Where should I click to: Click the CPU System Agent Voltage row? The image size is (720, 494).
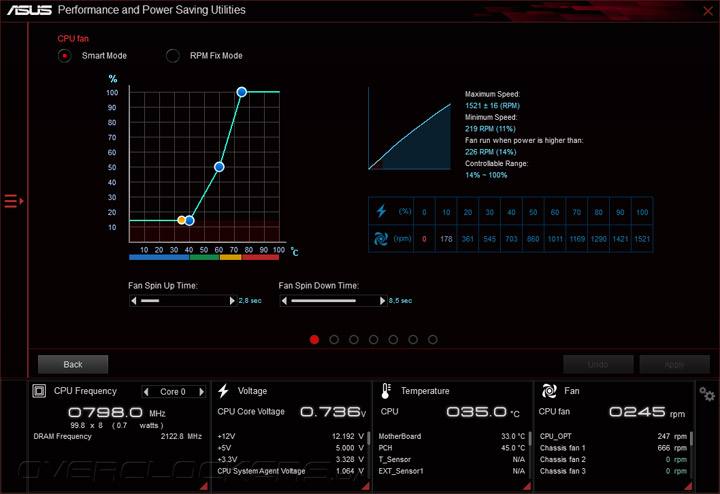(x=290, y=471)
